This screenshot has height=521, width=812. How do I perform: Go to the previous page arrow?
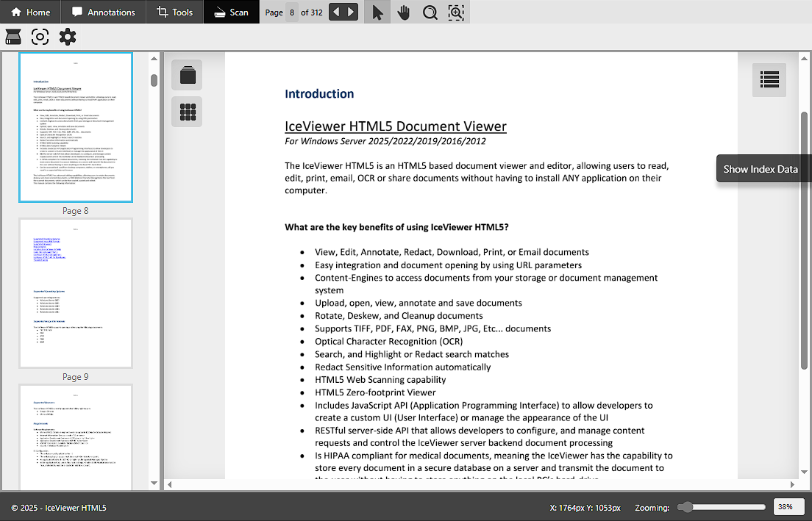pyautogui.click(x=335, y=12)
